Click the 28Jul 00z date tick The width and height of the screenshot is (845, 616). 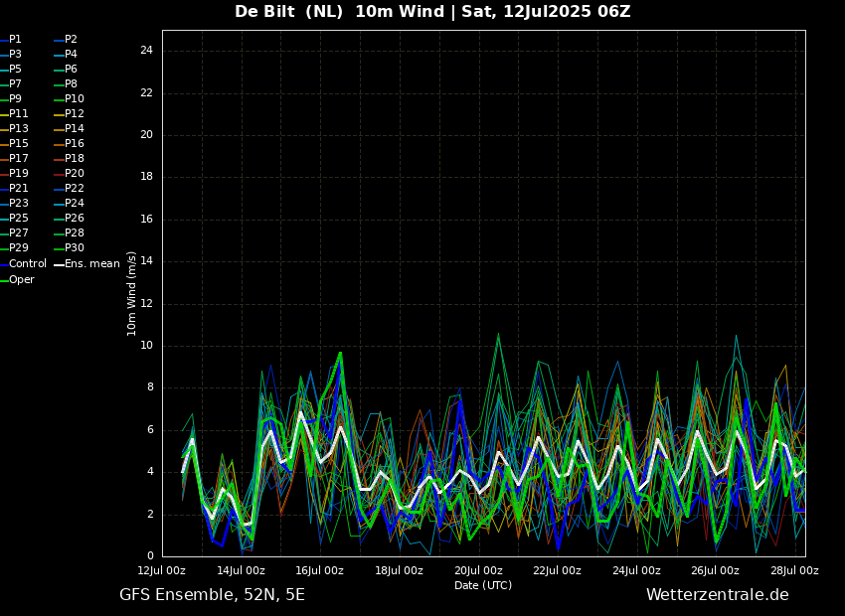pyautogui.click(x=794, y=570)
